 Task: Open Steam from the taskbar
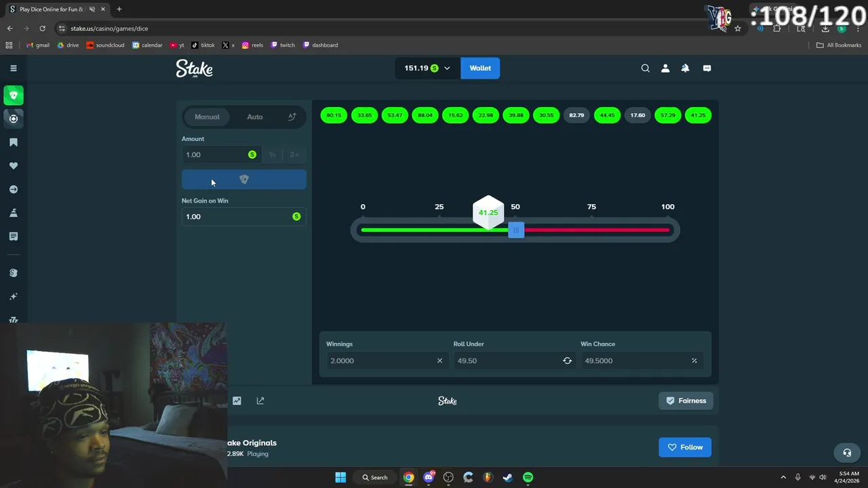click(507, 477)
